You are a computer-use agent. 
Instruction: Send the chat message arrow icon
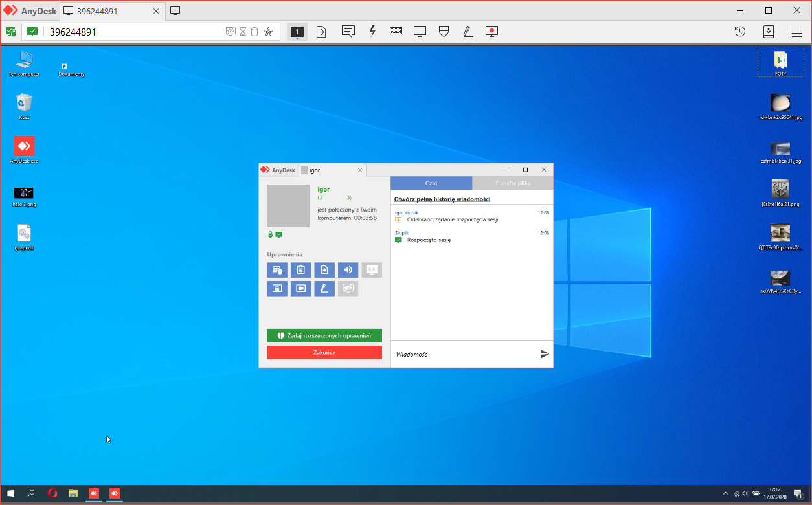tap(545, 354)
